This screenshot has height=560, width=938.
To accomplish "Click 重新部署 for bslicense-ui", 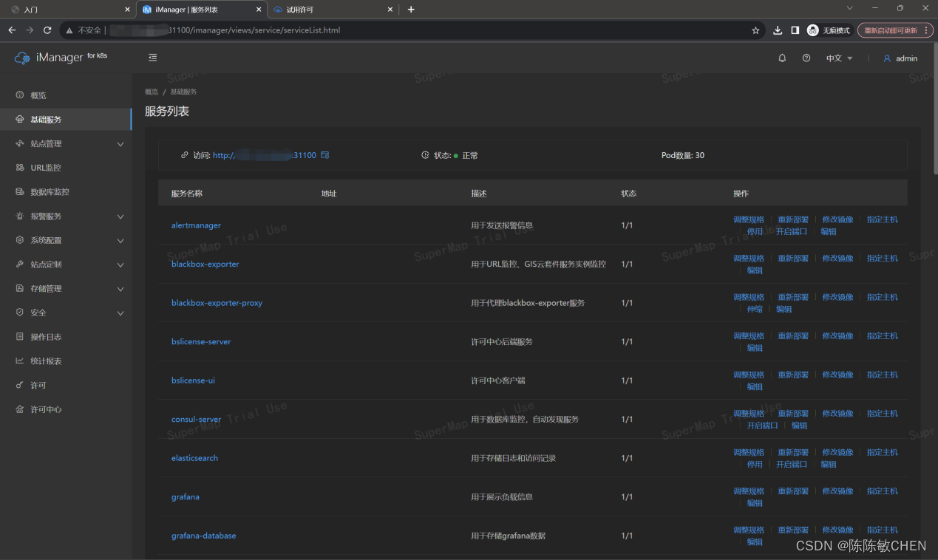I will (793, 375).
